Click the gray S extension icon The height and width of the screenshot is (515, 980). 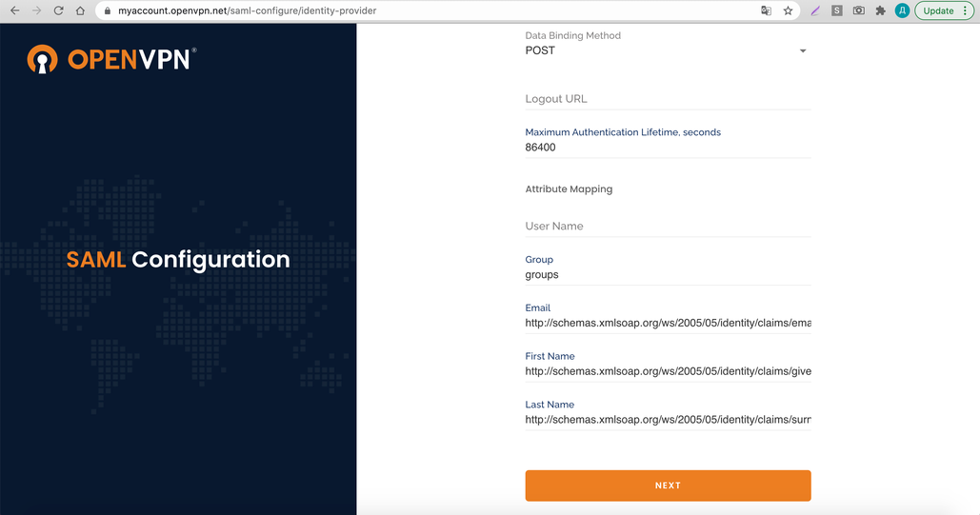pyautogui.click(x=837, y=10)
